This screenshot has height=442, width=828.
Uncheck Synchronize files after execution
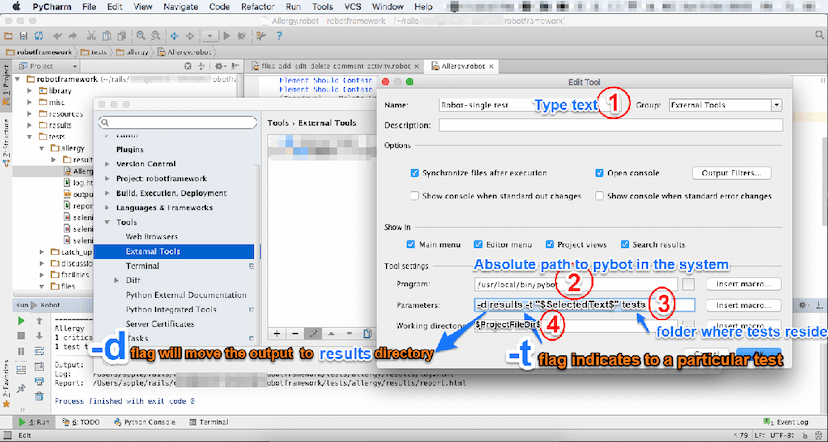tap(415, 173)
